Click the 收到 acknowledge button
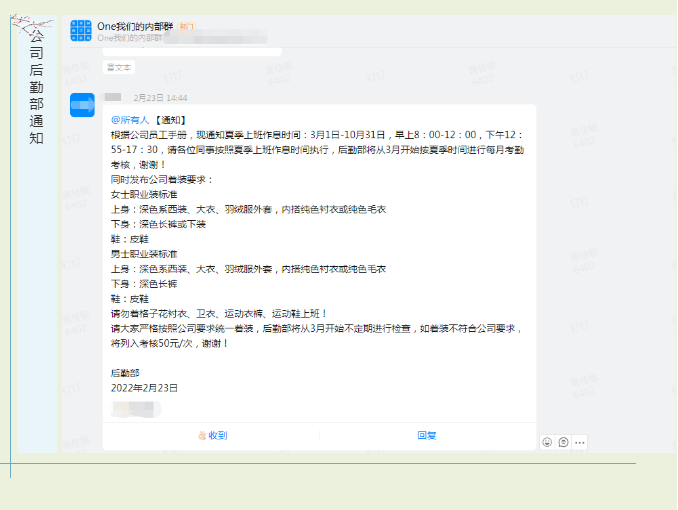Screen dimensions: 678x510 pos(212,435)
